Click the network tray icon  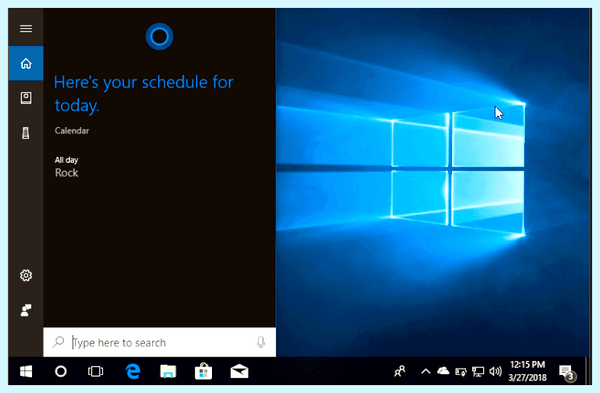pyautogui.click(x=478, y=371)
